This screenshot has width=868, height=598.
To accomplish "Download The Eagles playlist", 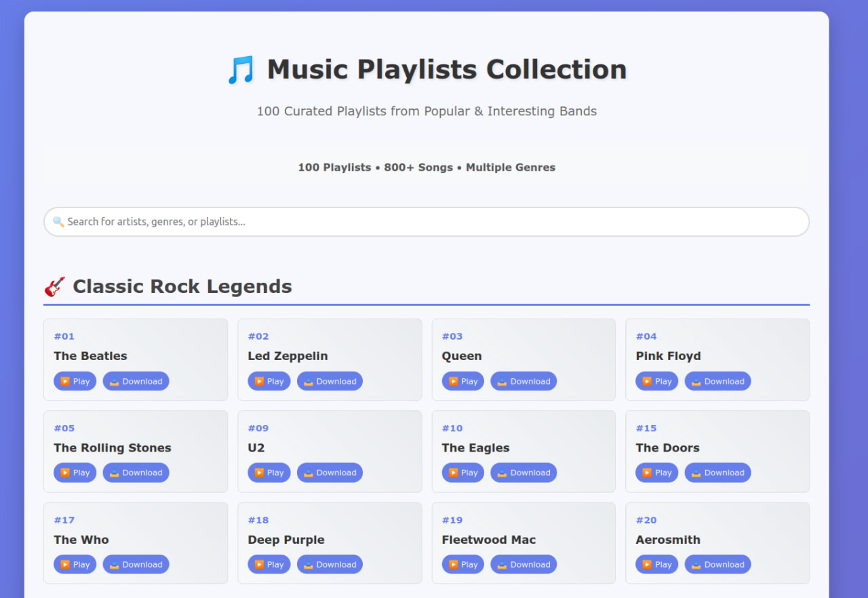I will 524,473.
